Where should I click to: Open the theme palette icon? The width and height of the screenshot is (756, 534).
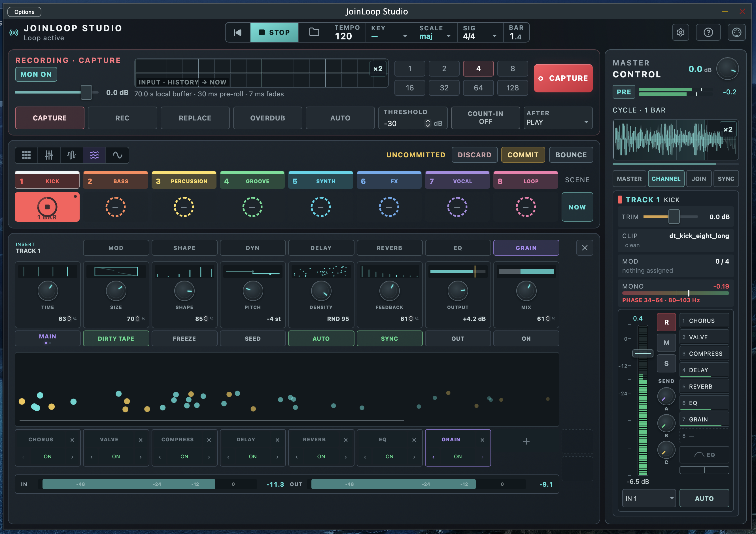(x=736, y=32)
